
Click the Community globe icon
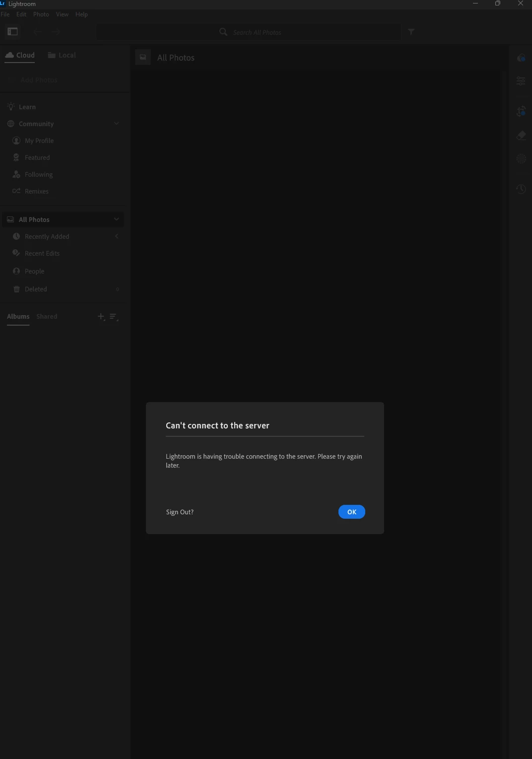click(11, 124)
